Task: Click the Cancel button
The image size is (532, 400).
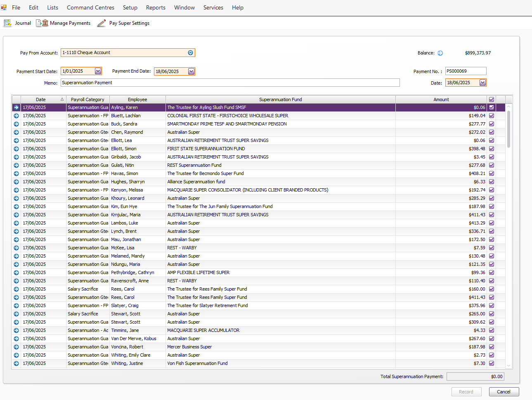Action: (504, 392)
